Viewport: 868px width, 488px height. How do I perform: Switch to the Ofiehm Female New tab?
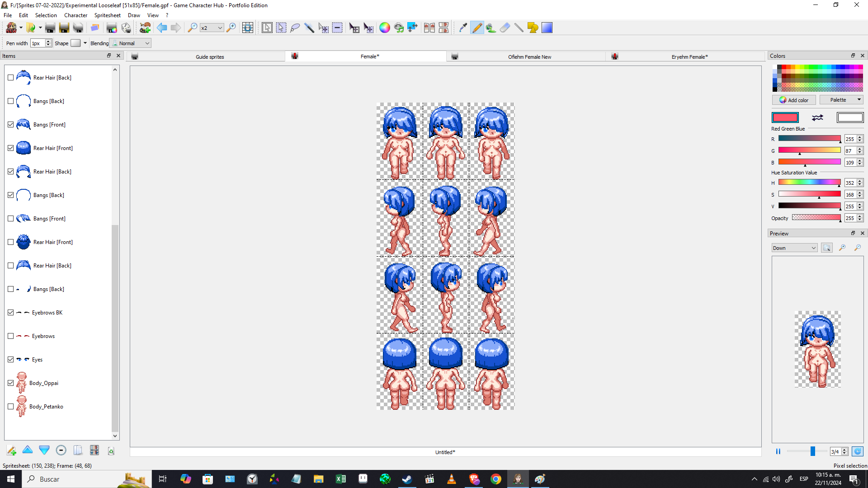(529, 56)
